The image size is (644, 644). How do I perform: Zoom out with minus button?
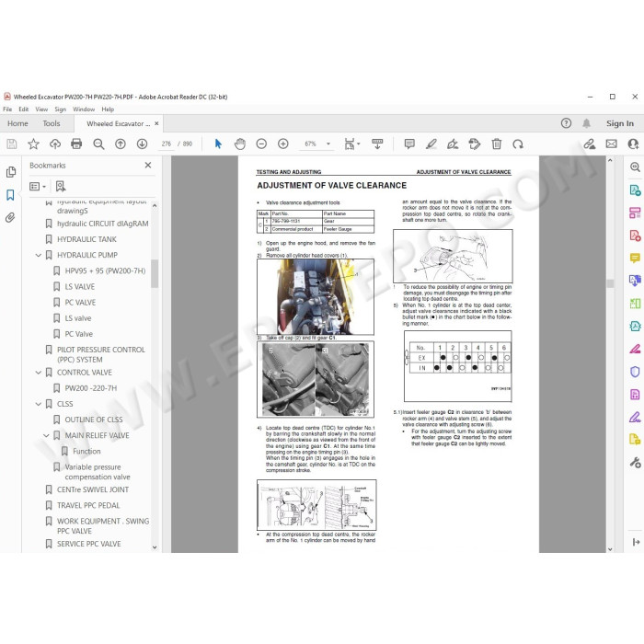261,144
